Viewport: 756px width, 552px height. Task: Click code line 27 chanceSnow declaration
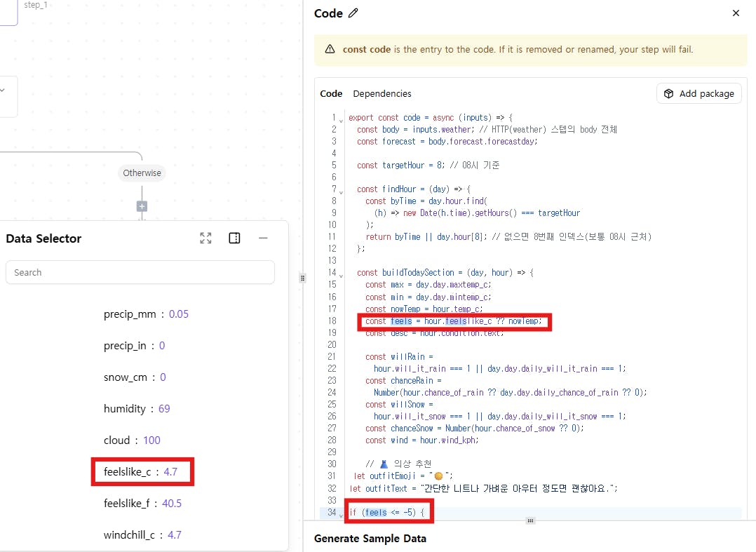pyautogui.click(x=474, y=428)
